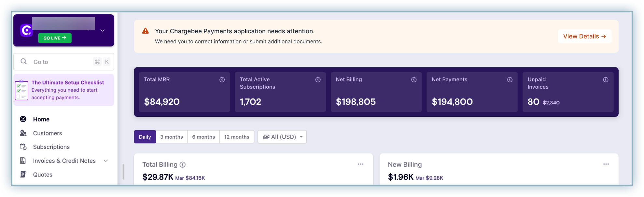Image resolution: width=644 pixels, height=197 pixels.
Task: Click the Mar $9.28K comparison text
Action: 429,178
